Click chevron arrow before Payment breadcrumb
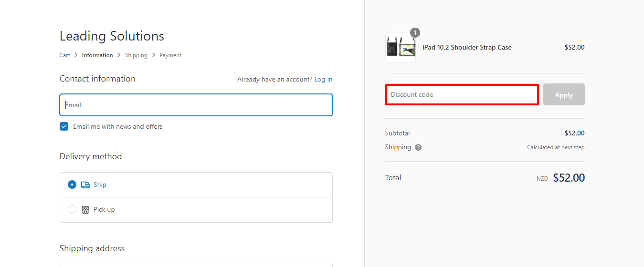644x267 pixels. [154, 55]
